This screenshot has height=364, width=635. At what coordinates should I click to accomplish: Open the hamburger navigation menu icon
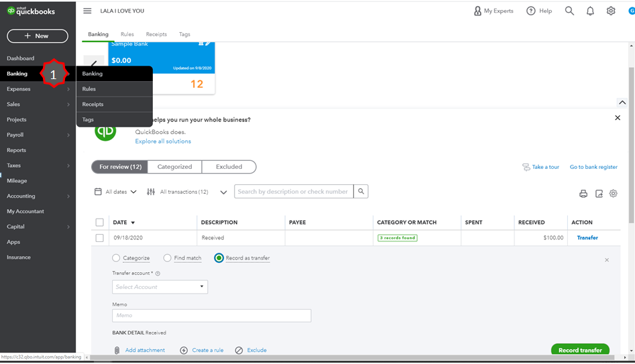click(87, 11)
